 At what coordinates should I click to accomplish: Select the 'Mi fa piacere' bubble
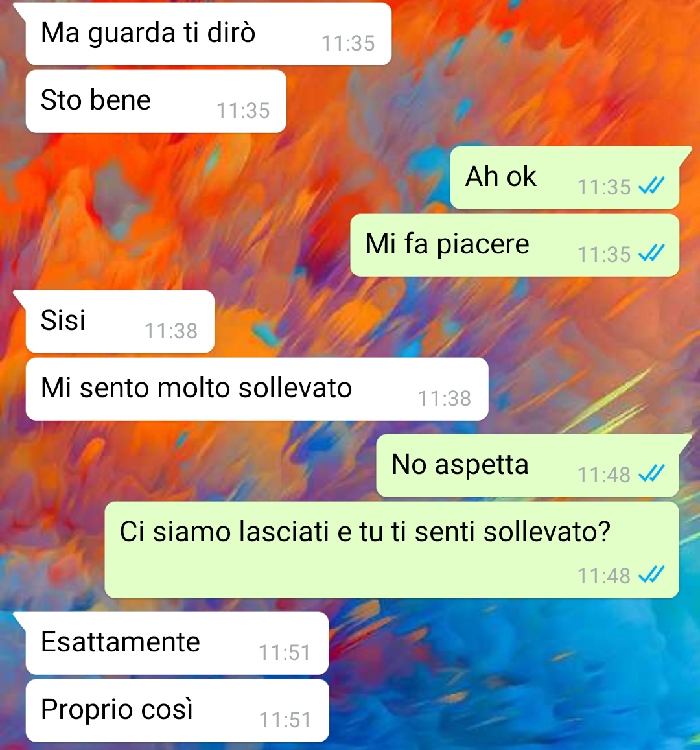pos(515,246)
